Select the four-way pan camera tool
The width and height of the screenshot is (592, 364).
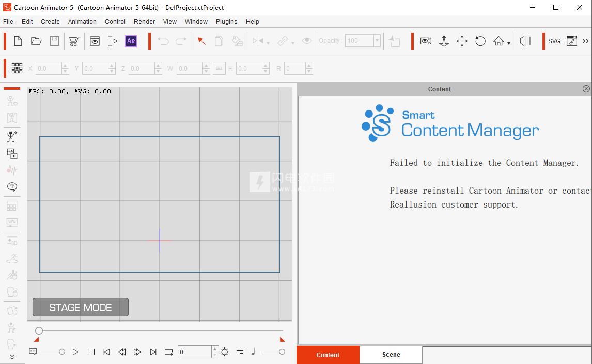[462, 41]
